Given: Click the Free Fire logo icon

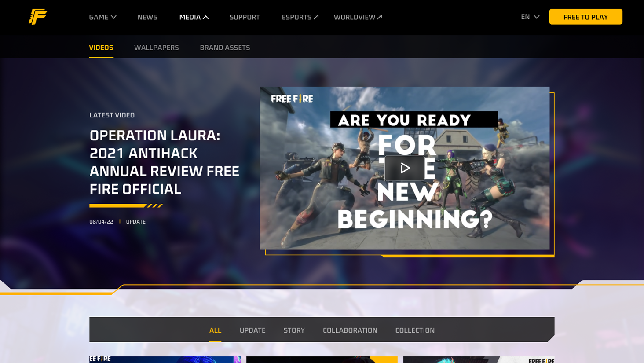Looking at the screenshot, I should pyautogui.click(x=38, y=17).
